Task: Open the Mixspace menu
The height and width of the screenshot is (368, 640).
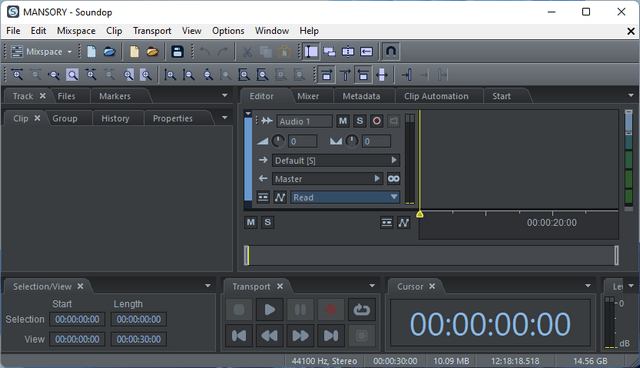Action: (x=76, y=31)
